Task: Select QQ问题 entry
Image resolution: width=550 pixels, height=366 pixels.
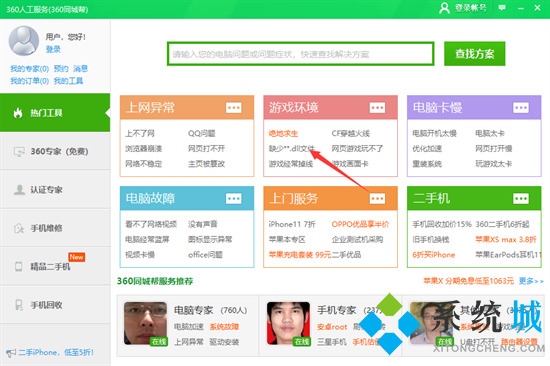Action: pos(202,133)
